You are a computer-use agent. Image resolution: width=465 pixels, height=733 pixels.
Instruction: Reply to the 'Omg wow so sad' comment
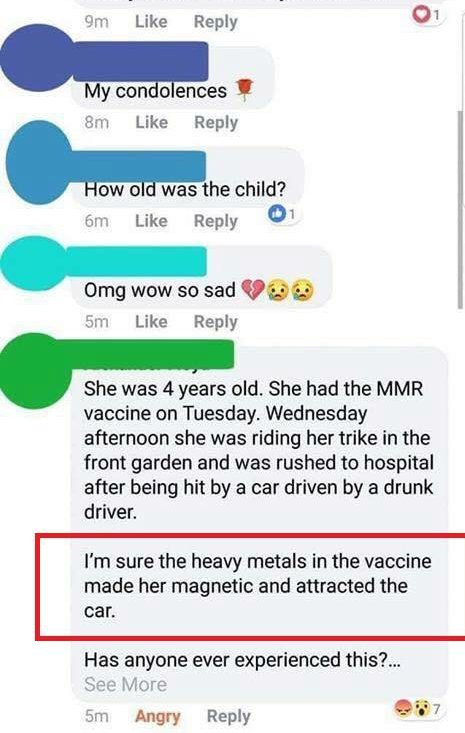216,322
